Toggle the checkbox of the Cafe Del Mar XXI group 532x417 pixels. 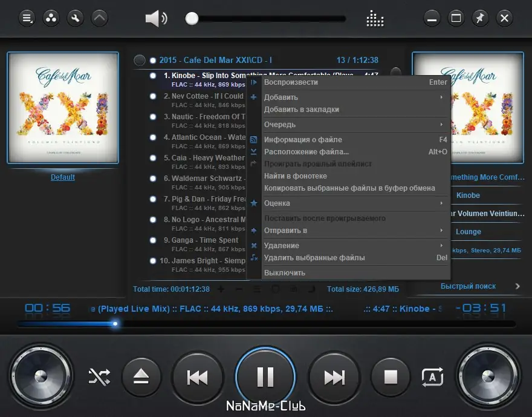[153, 61]
